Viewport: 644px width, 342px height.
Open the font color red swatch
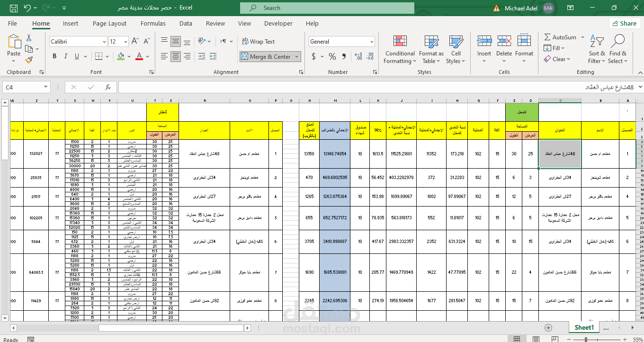tap(139, 56)
